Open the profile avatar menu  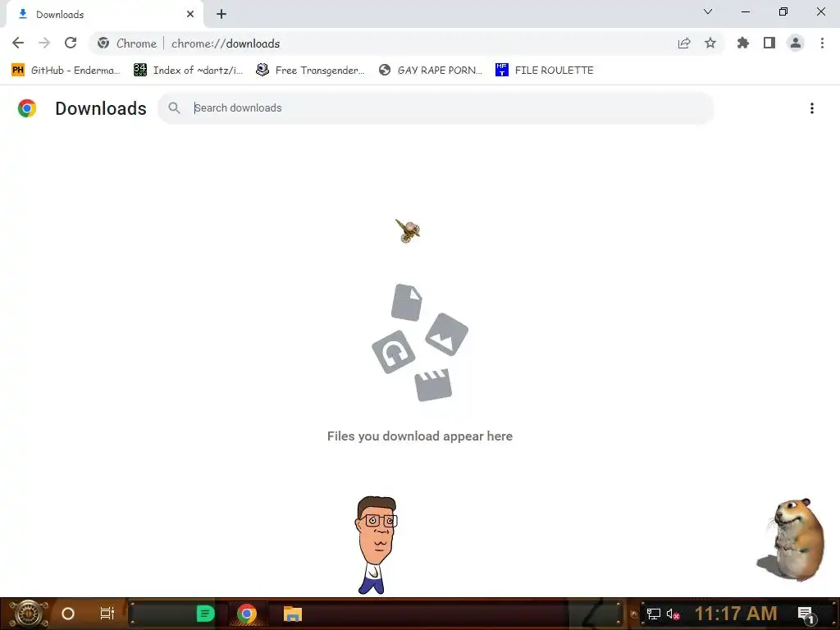(x=796, y=43)
